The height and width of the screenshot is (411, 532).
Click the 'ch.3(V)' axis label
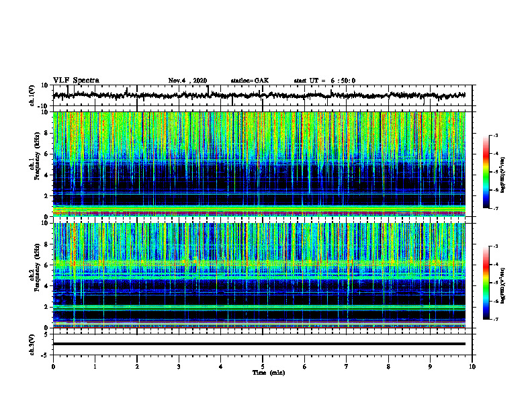(32, 345)
